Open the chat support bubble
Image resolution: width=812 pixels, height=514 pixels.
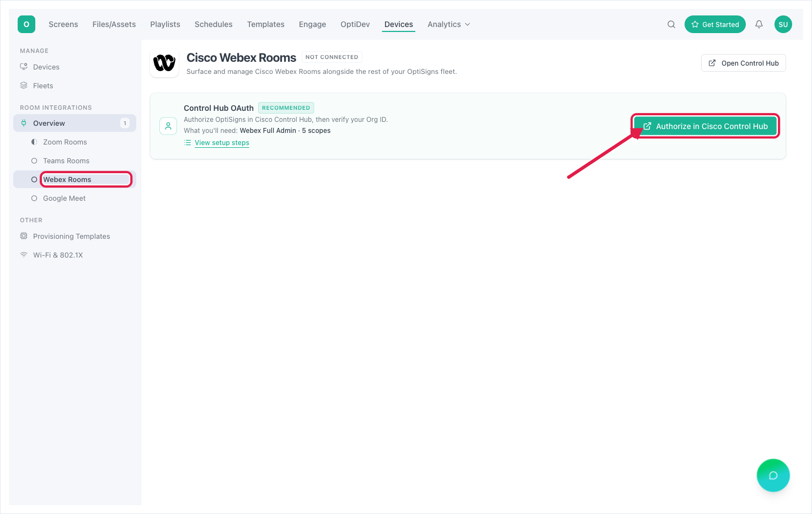point(773,475)
